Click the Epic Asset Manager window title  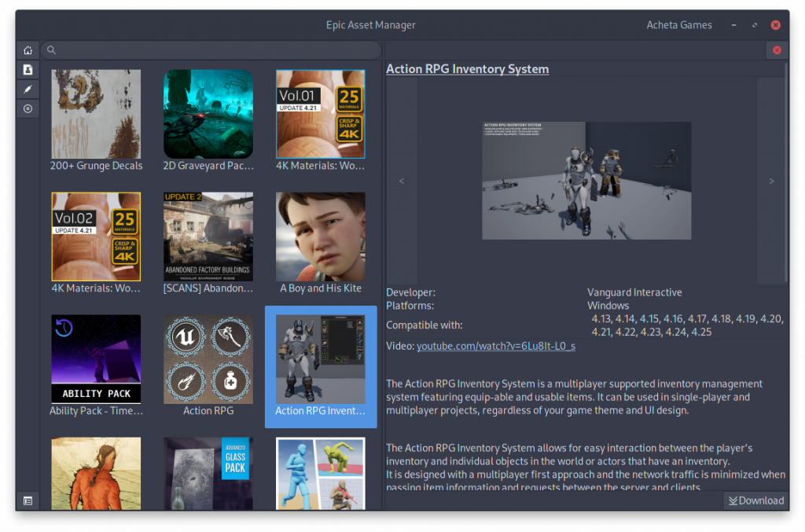coord(371,25)
